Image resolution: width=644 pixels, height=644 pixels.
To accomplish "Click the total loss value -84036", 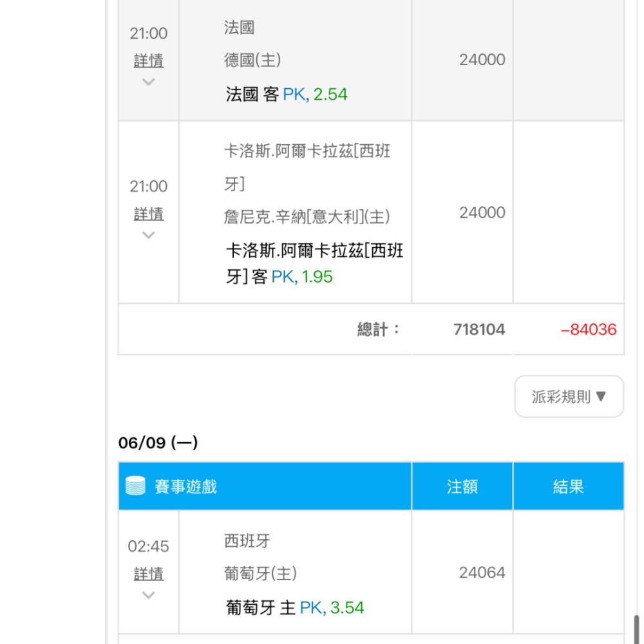I will click(589, 330).
